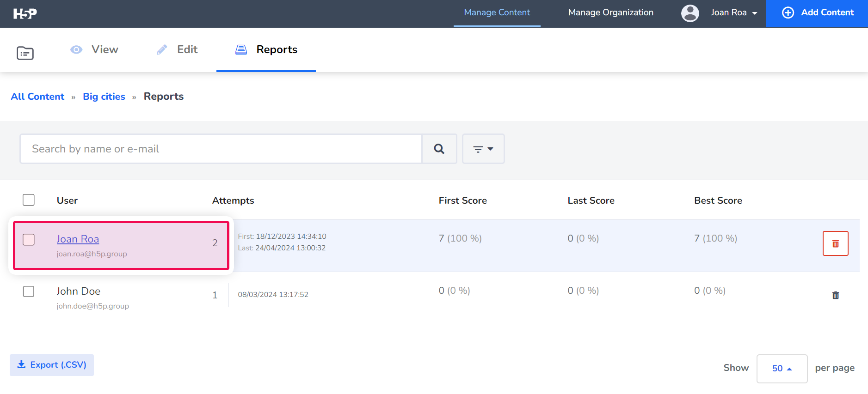Click the date 08/03/2024 13:17:52
The width and height of the screenshot is (868, 394).
click(x=273, y=295)
